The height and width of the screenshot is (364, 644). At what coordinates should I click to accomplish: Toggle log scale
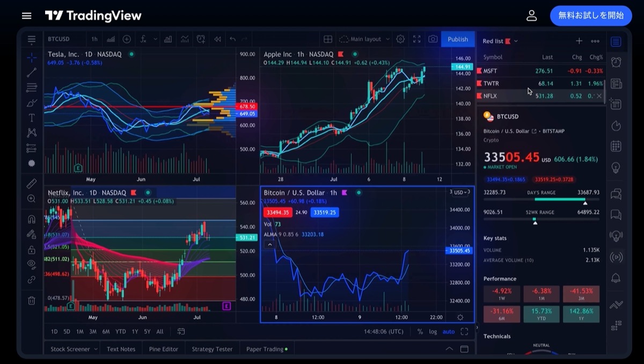point(433,332)
